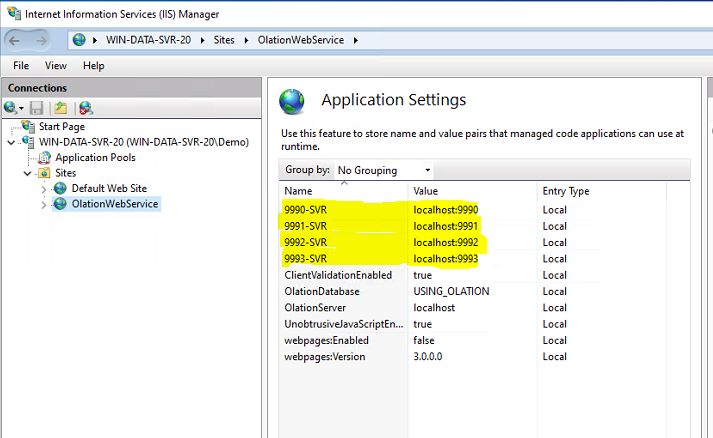Open dropdown arrow after Sites breadcrumb
The height and width of the screenshot is (438, 713).
[246, 40]
